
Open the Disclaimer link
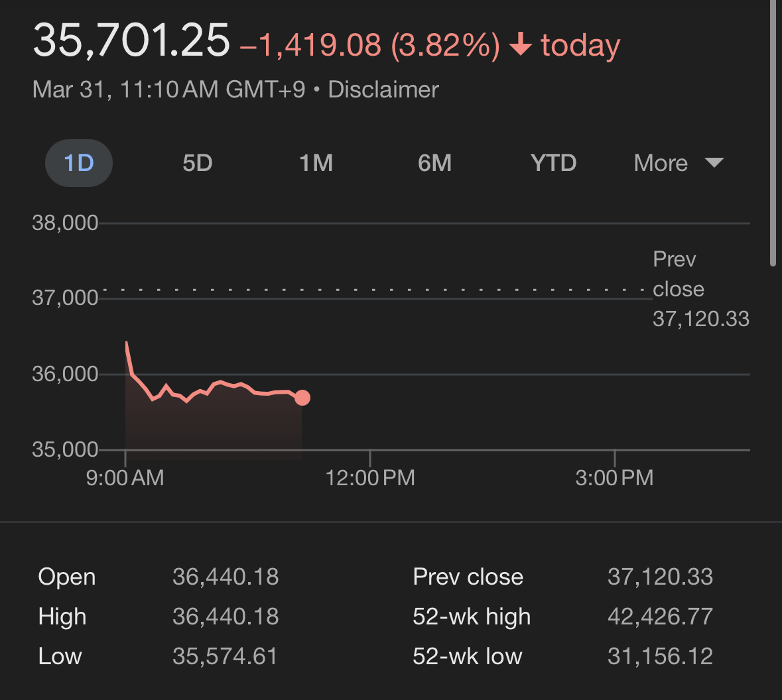pos(383,89)
